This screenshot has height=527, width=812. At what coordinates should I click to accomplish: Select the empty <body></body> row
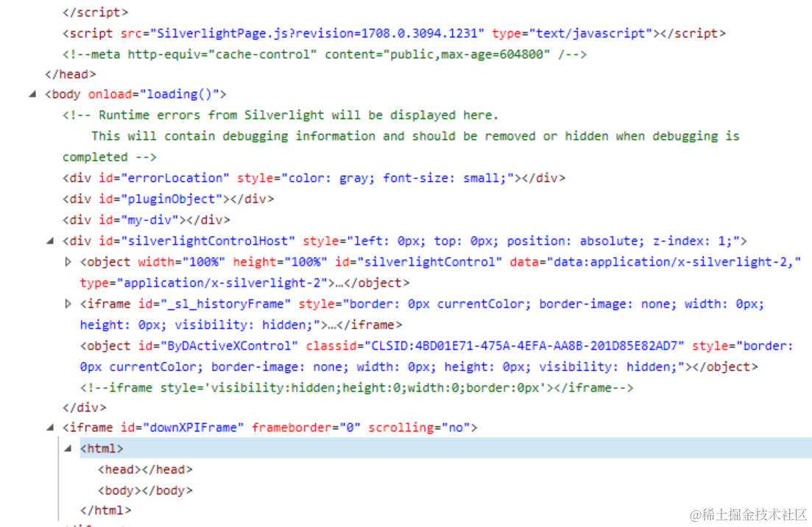click(145, 490)
